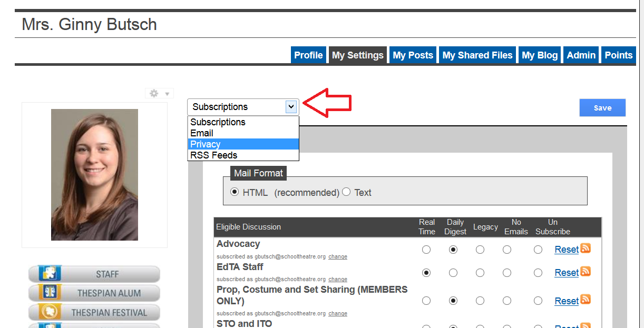Click the Eligible Discussion column header
The height and width of the screenshot is (328, 644).
click(248, 227)
